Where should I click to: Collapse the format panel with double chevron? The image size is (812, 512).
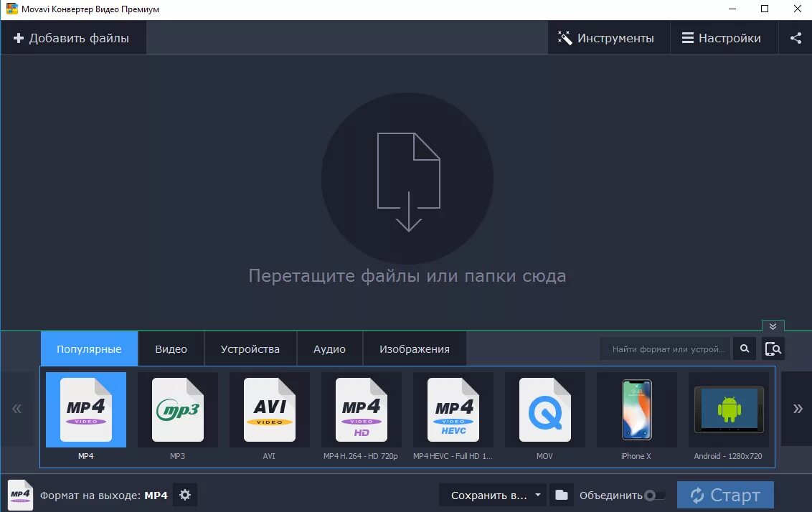pyautogui.click(x=773, y=326)
